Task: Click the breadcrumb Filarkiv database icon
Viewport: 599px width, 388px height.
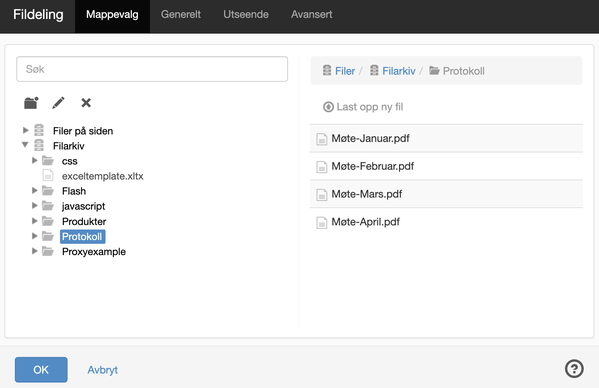Action: point(374,70)
